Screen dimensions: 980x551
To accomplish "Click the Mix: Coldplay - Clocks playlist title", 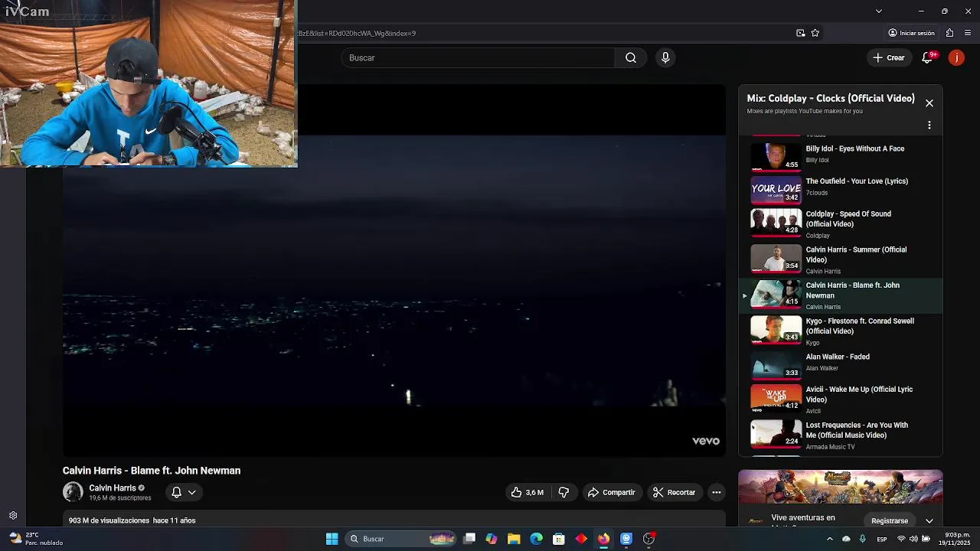I will [831, 99].
